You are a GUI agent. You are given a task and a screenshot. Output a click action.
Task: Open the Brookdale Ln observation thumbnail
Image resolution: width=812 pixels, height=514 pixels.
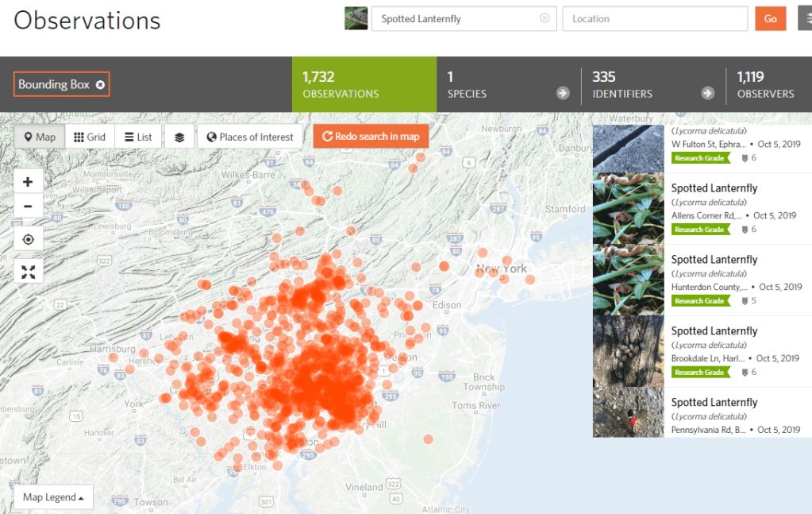coord(629,351)
